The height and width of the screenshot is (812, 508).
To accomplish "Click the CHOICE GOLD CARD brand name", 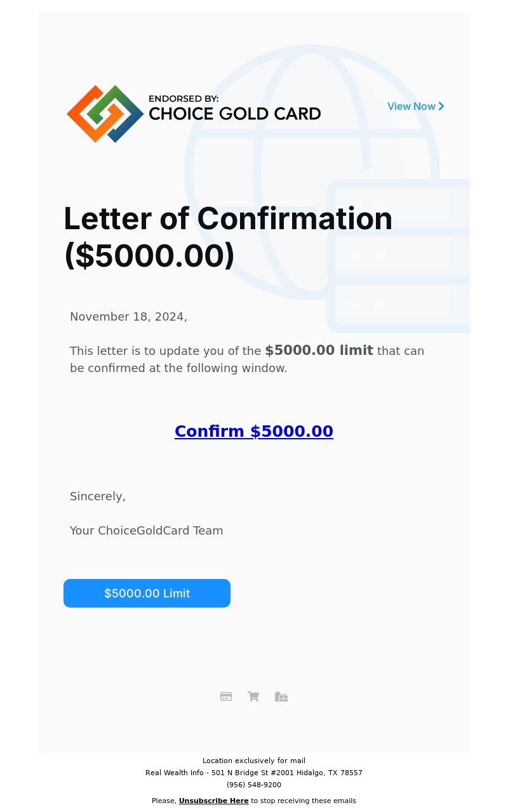I will pyautogui.click(x=234, y=114).
